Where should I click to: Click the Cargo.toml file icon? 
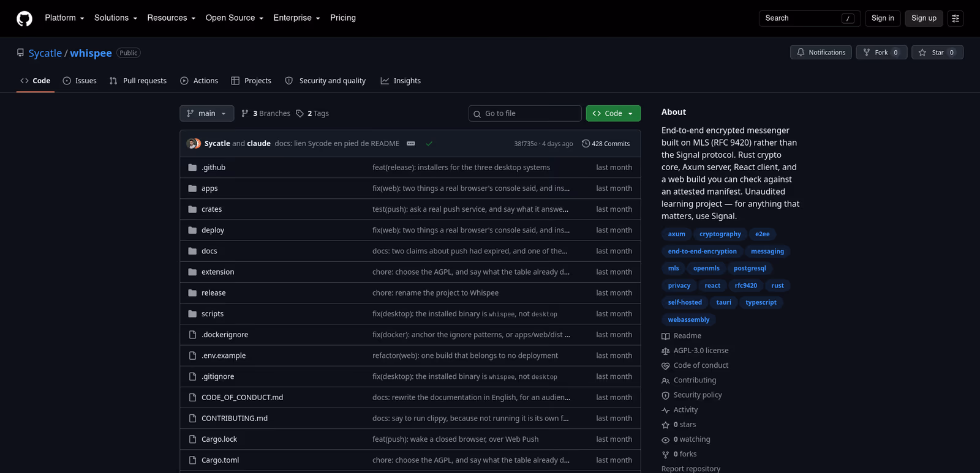[x=192, y=460]
